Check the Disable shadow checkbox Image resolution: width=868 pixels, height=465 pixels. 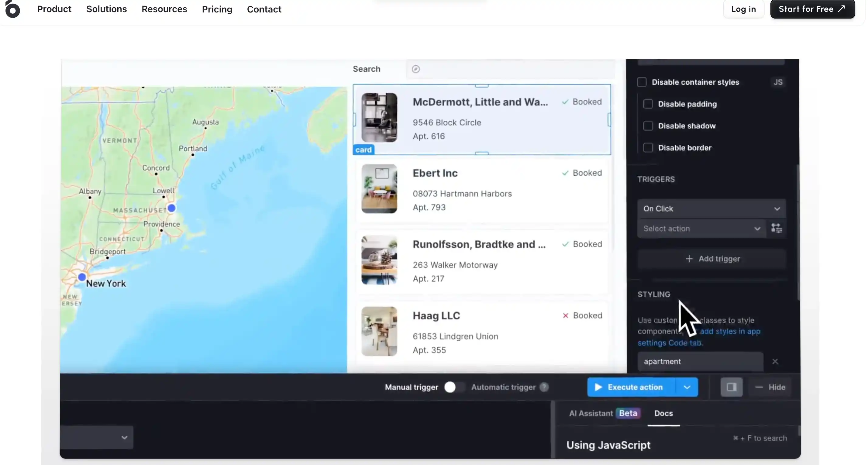click(x=648, y=126)
